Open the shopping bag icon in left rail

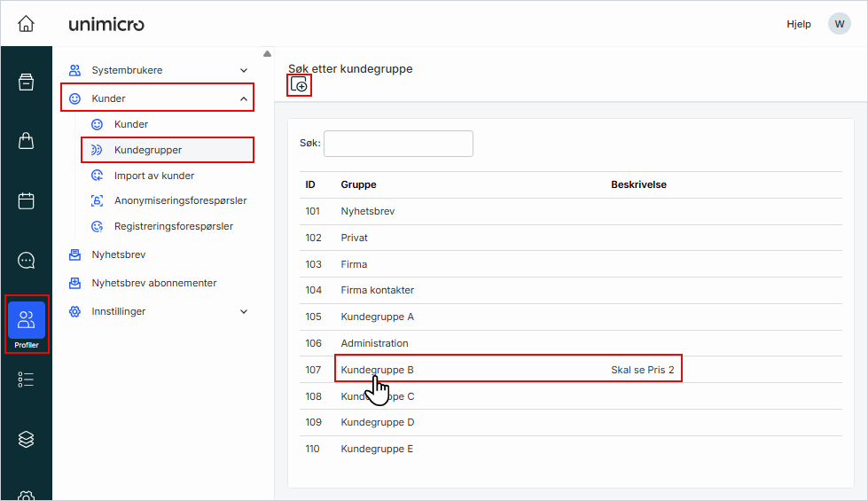tap(26, 141)
